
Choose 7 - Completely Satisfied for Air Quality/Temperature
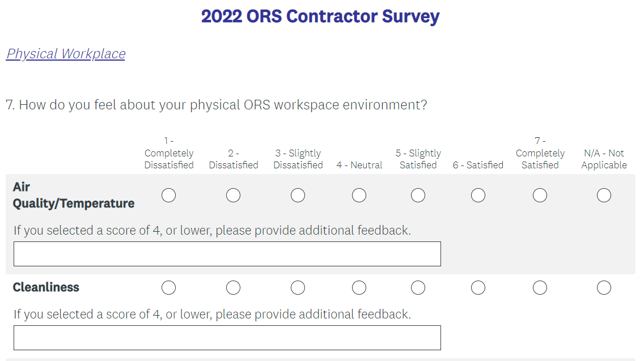point(540,196)
